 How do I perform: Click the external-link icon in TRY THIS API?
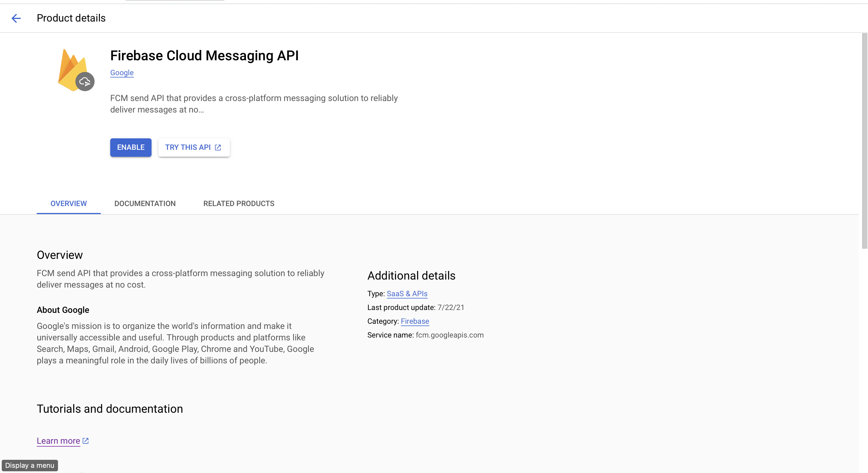point(218,148)
